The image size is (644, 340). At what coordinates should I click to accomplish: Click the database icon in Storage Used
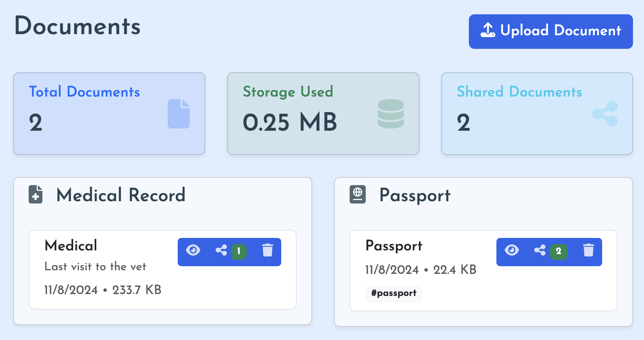click(391, 114)
